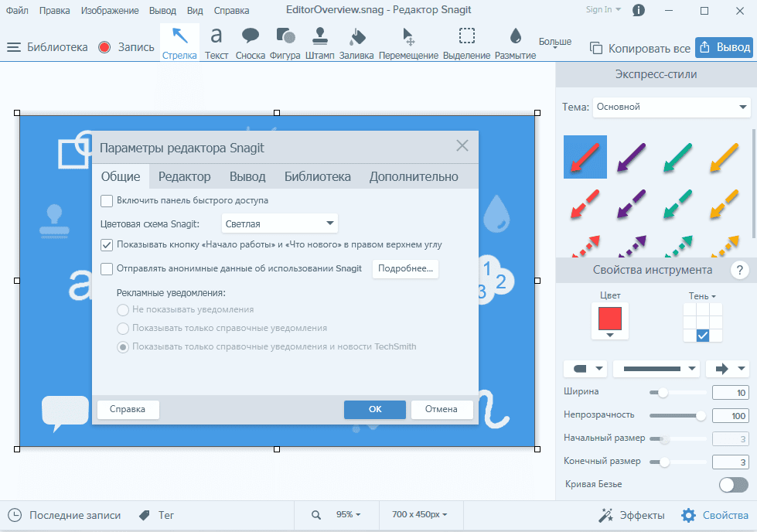Open the Правка menu
The image size is (757, 532).
coord(55,10)
